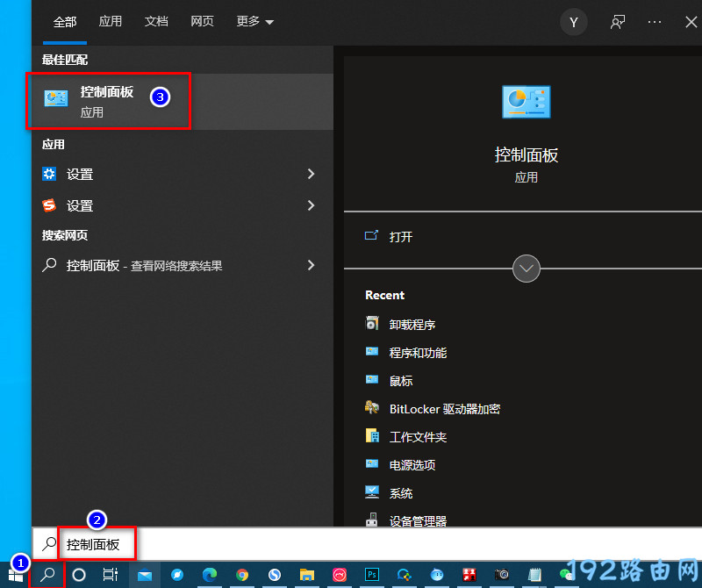The height and width of the screenshot is (588, 702).
Task: Open the Windows Start menu
Action: click(x=16, y=575)
